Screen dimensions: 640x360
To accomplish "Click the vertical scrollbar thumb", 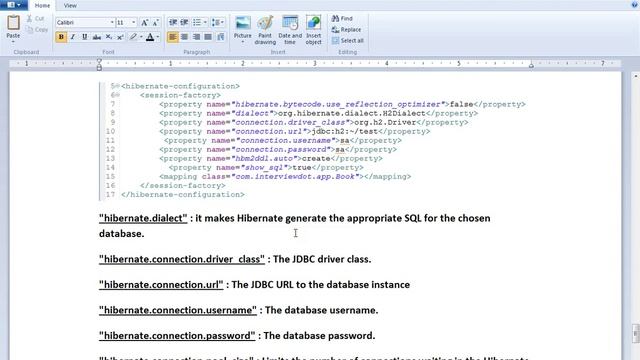I will (x=636, y=333).
